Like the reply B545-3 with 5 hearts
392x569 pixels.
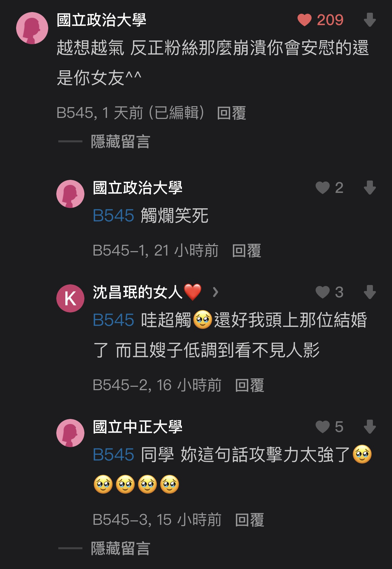coord(322,427)
